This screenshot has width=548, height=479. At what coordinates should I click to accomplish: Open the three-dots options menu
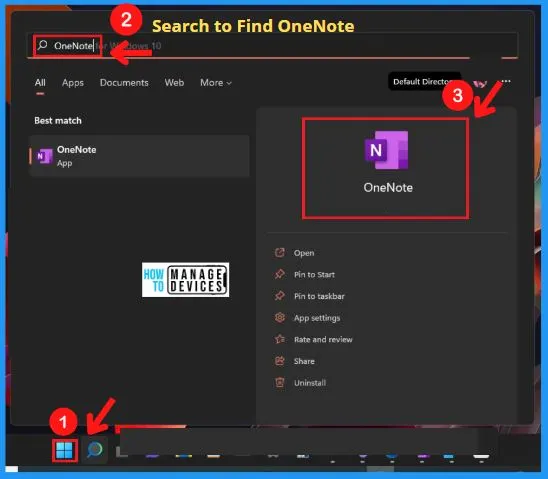click(506, 81)
